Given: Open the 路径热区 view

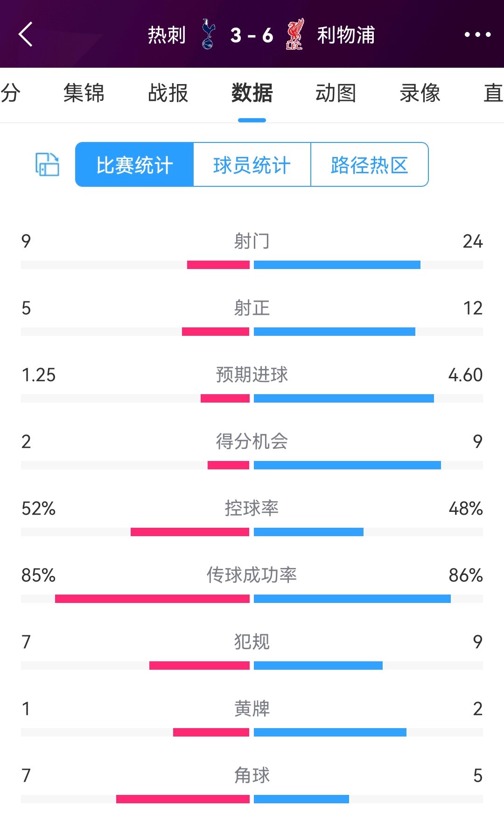Looking at the screenshot, I should tap(369, 164).
